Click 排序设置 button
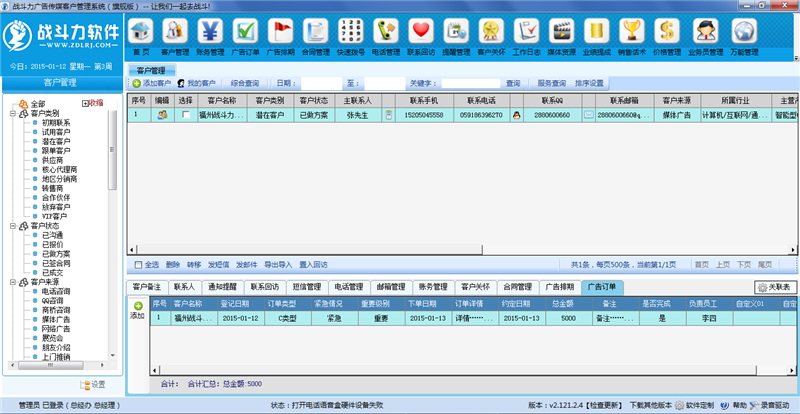 (x=589, y=83)
